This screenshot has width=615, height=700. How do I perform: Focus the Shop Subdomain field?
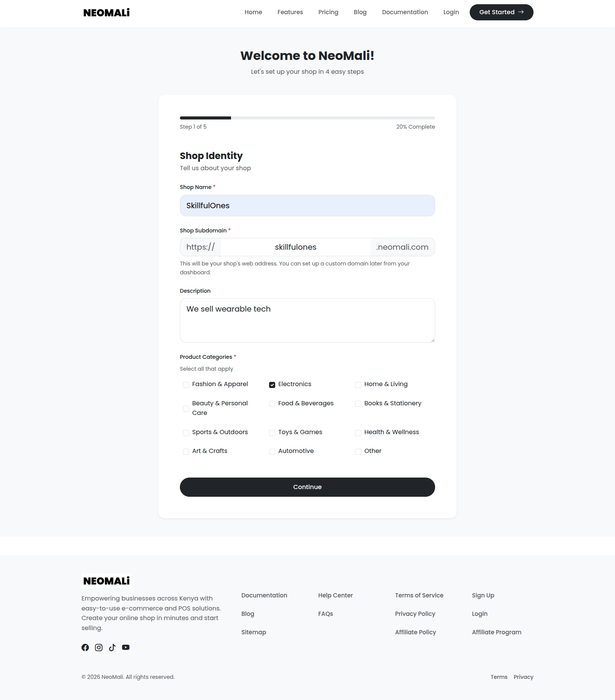tap(296, 247)
